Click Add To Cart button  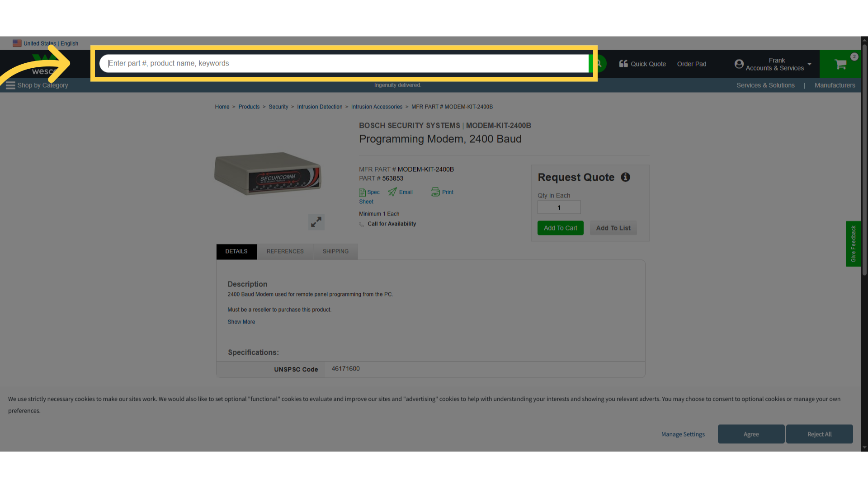click(x=560, y=228)
